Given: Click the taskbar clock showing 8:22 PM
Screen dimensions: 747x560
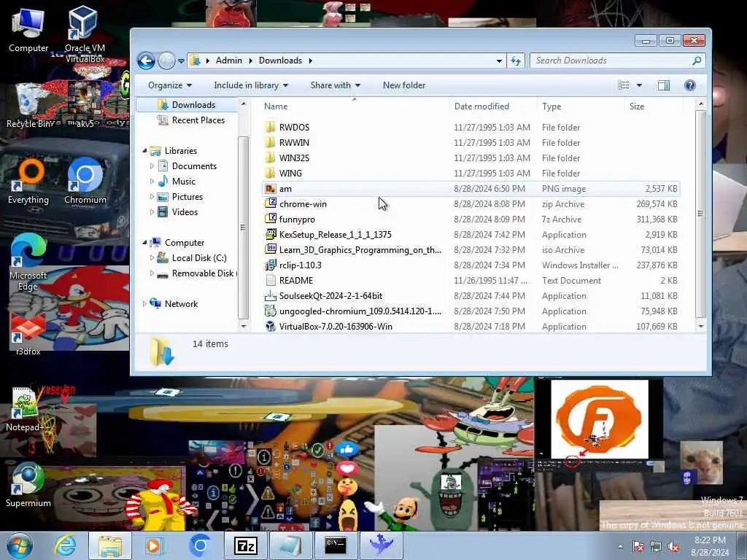Looking at the screenshot, I should click(x=709, y=546).
